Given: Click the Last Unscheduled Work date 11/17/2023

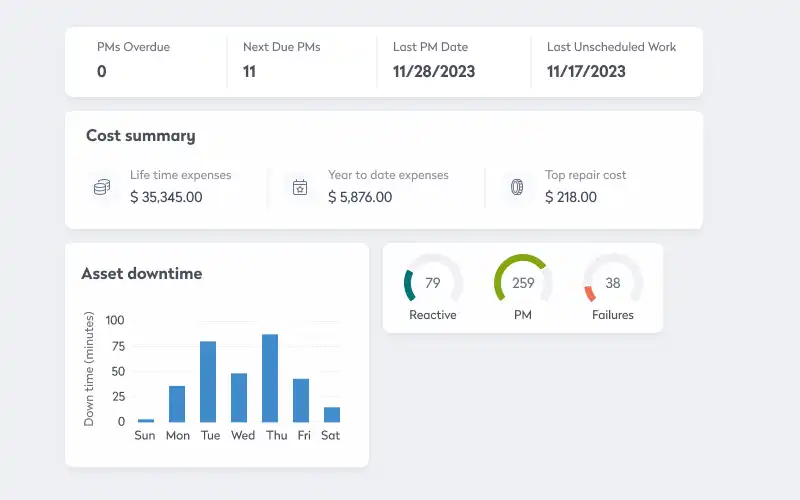Looking at the screenshot, I should pos(586,71).
